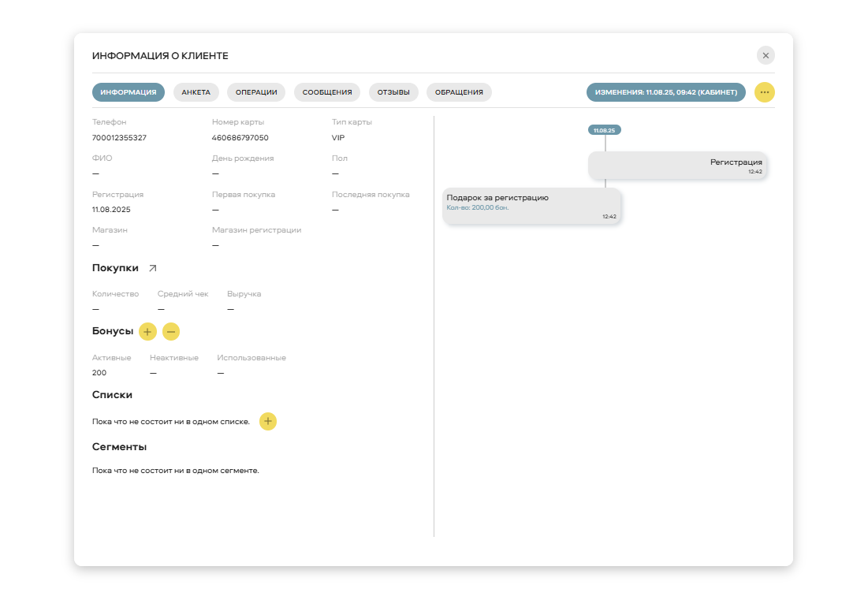Click the VIP card type value
This screenshot has height=600, width=868.
click(x=338, y=138)
